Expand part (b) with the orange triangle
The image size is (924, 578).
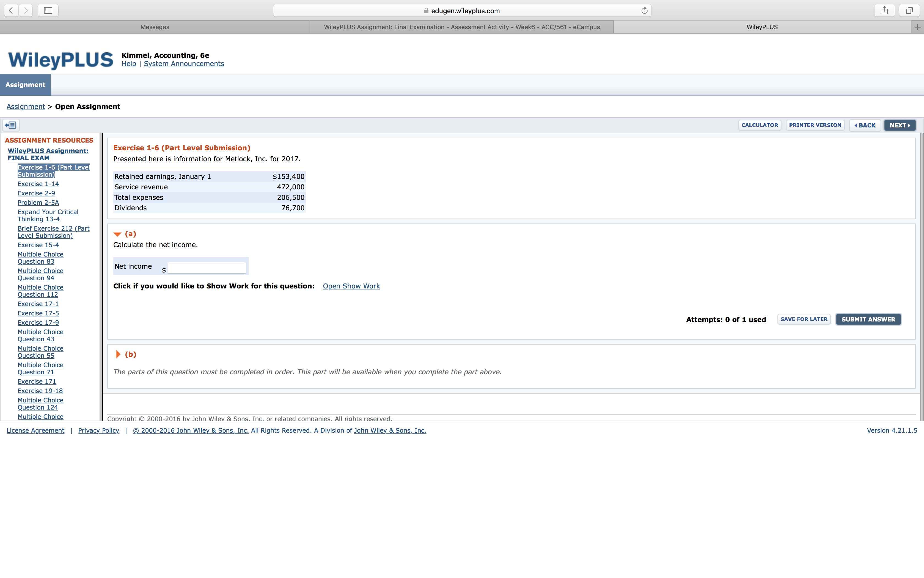[x=118, y=355]
